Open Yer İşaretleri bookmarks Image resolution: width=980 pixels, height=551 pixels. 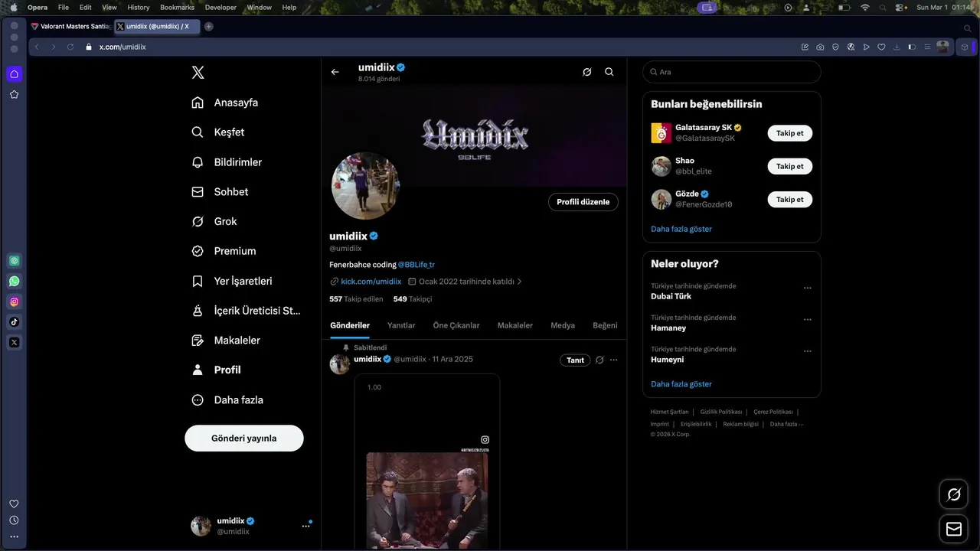pyautogui.click(x=232, y=281)
